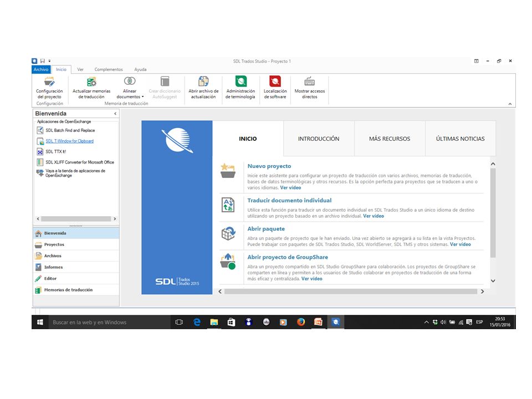This screenshot has height=399, width=532.
Task: Click the Windows search box
Action: 109,322
